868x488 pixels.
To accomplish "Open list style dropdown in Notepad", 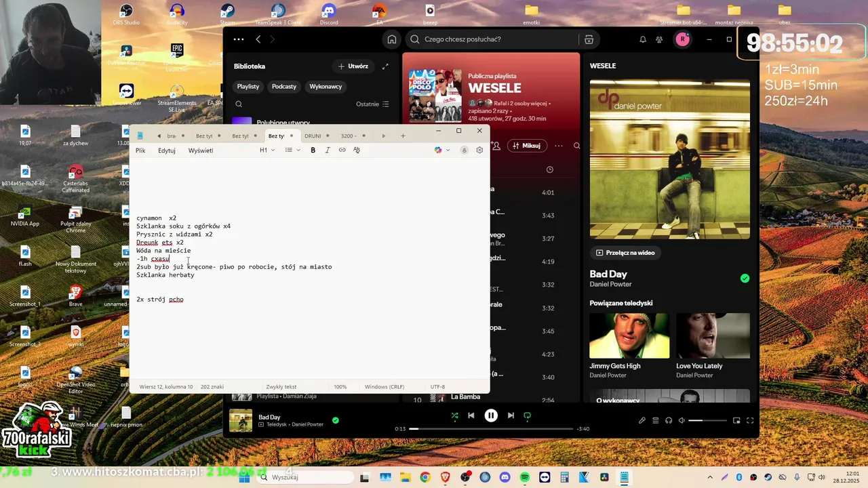I will (x=292, y=150).
